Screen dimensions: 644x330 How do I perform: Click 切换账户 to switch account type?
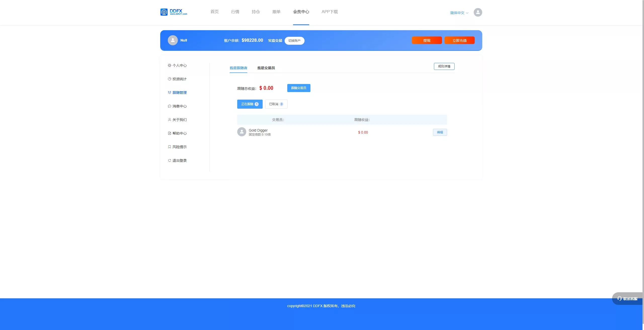point(294,41)
